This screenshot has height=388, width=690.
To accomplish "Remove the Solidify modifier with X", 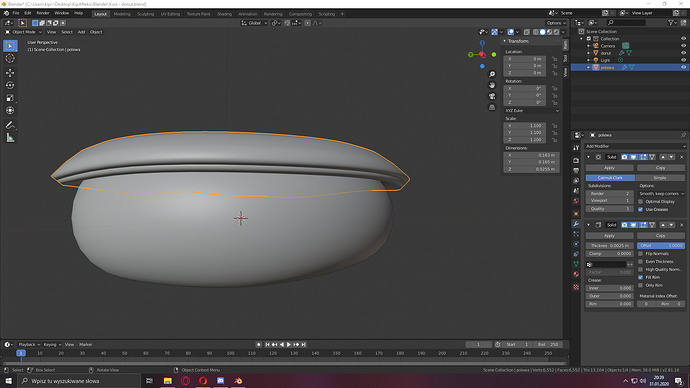I will [x=682, y=225].
